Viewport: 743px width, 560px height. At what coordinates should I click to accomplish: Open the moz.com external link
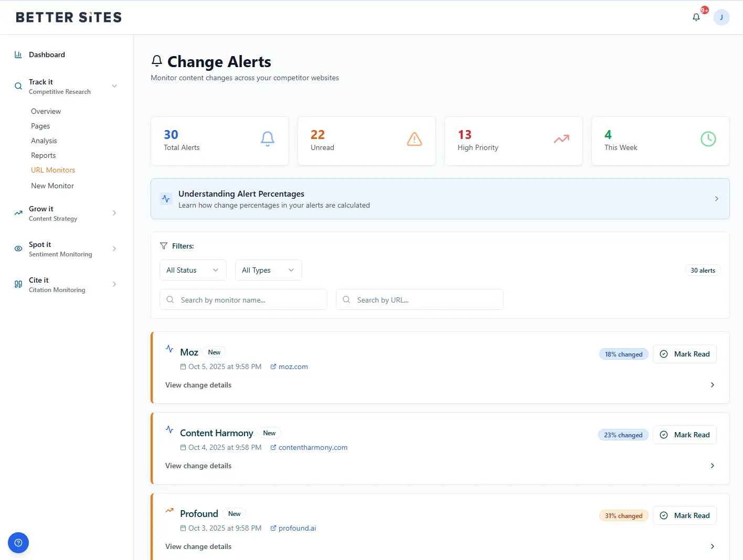tap(293, 367)
